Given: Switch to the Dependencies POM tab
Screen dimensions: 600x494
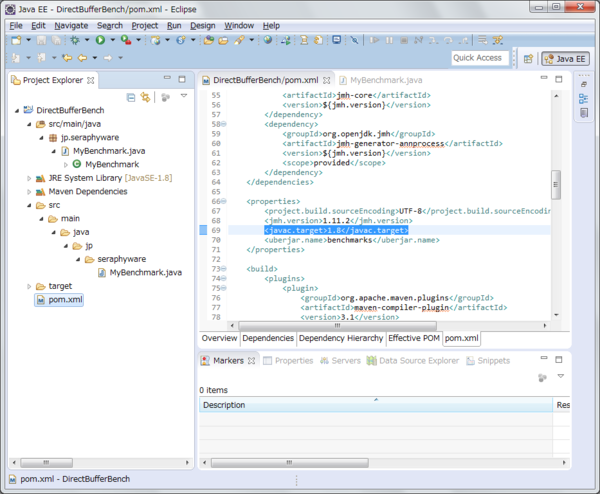Looking at the screenshot, I should point(268,338).
